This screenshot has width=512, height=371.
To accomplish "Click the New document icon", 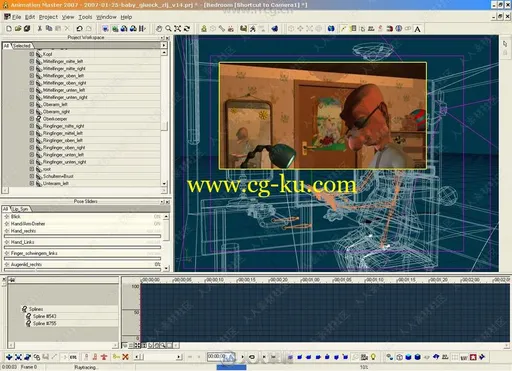I will (9, 29).
